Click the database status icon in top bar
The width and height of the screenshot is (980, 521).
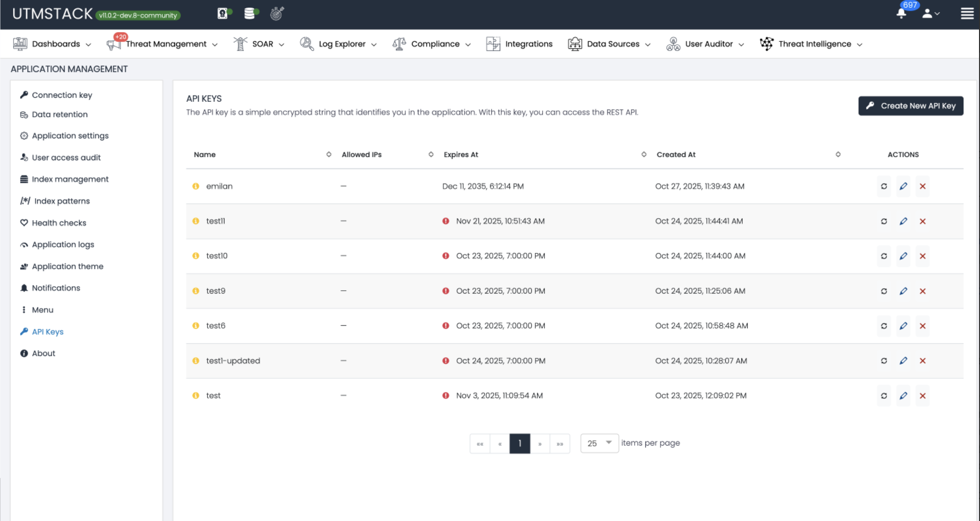click(x=249, y=13)
